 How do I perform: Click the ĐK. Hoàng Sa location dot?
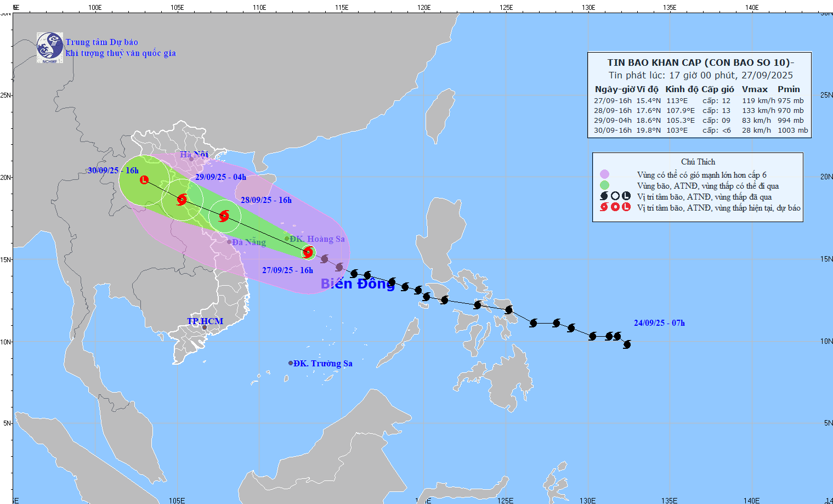click(286, 239)
